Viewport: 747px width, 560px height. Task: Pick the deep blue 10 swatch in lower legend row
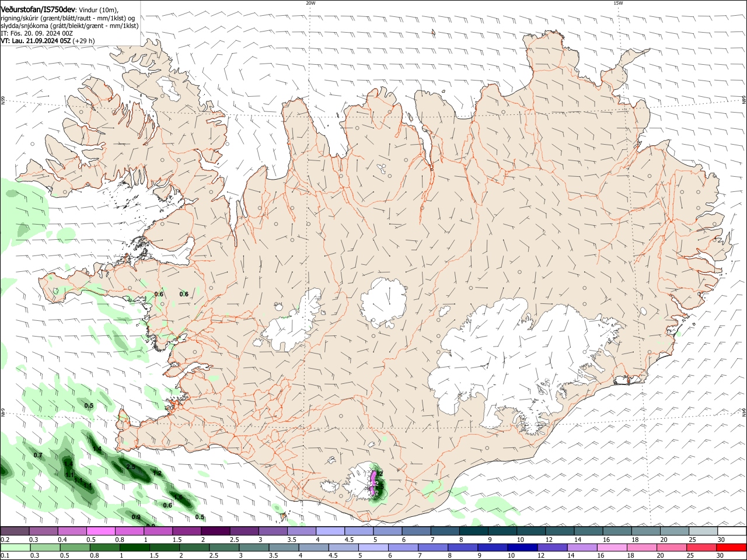click(x=523, y=548)
